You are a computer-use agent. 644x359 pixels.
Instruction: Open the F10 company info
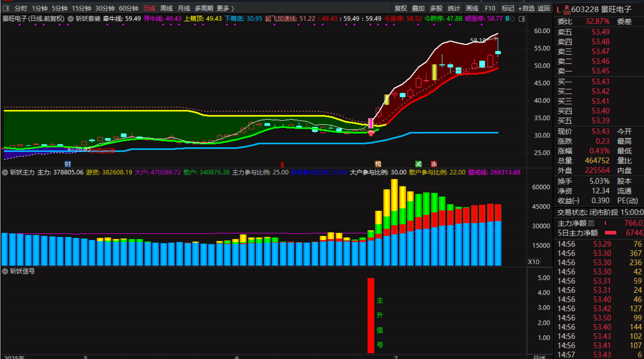490,8
